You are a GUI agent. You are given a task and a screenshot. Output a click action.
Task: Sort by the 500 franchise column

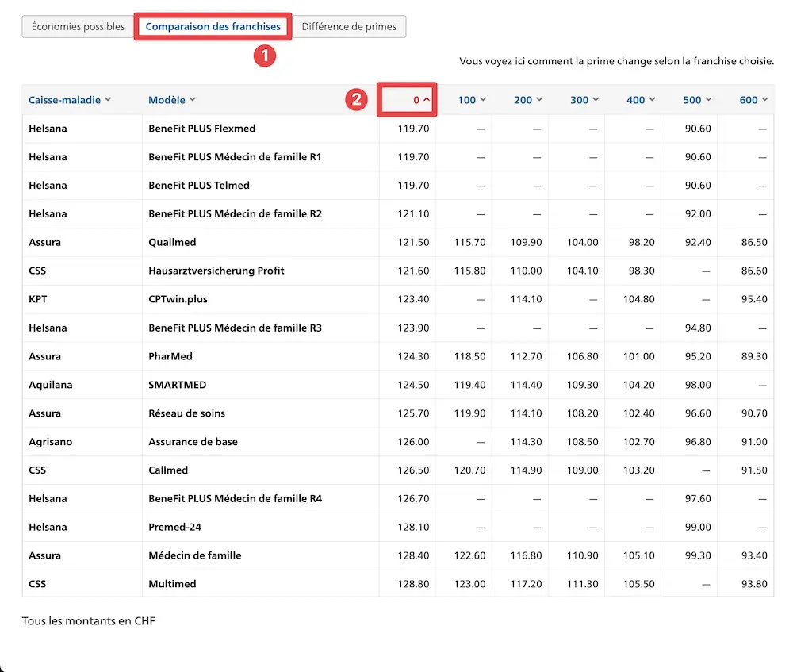click(x=697, y=100)
